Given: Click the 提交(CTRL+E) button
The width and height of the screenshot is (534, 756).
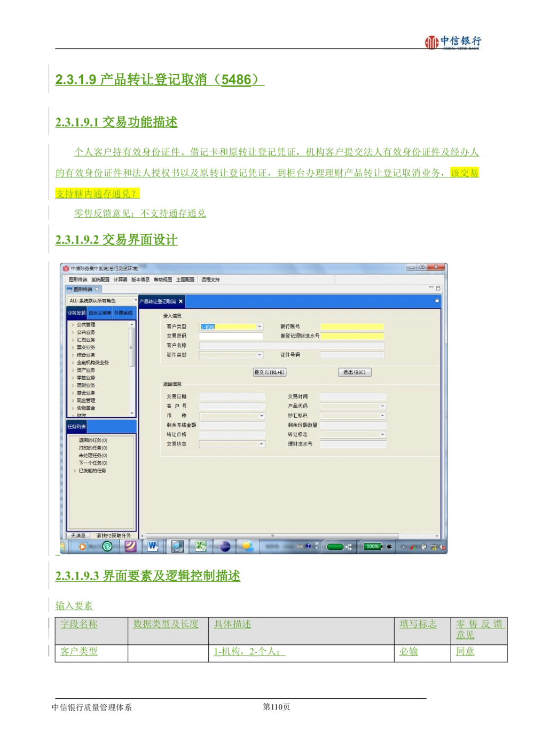Looking at the screenshot, I should (269, 372).
